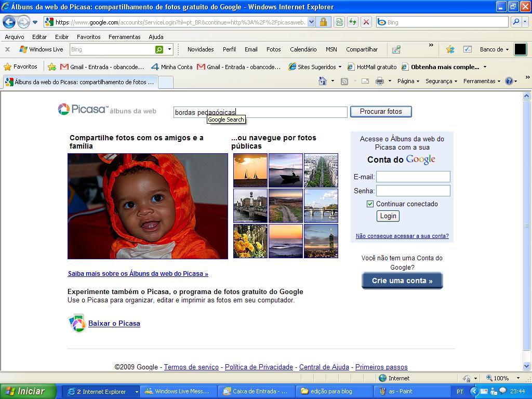Click the Picasa photo search text field
Screen dimensions: 532x399
260,112
